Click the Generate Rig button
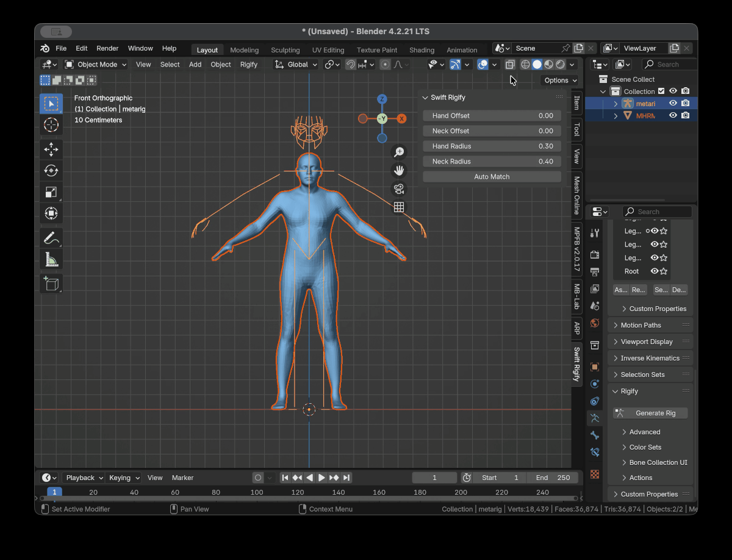 tap(650, 413)
